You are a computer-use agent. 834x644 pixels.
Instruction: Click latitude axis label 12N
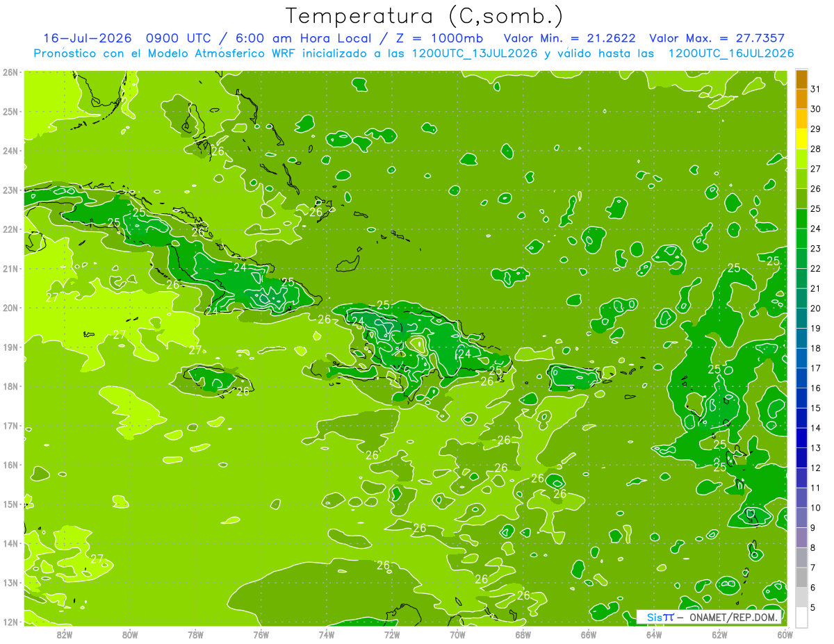[x=10, y=622]
